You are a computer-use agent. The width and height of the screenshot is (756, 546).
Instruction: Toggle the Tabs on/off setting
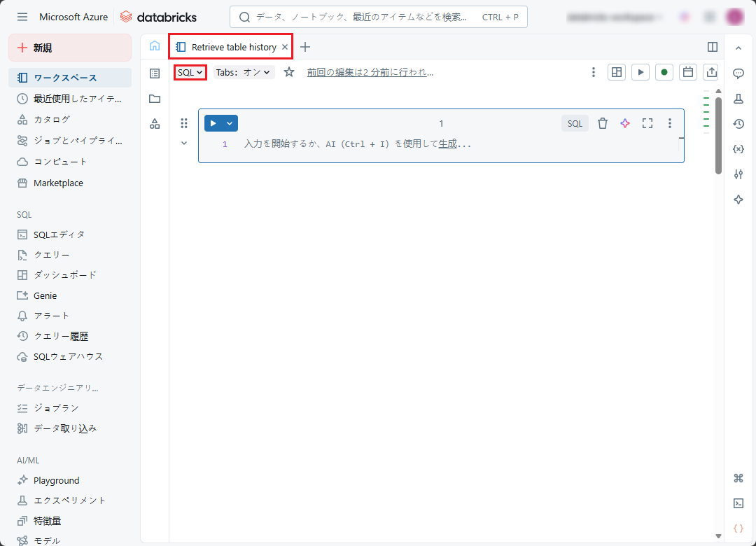[x=243, y=72]
